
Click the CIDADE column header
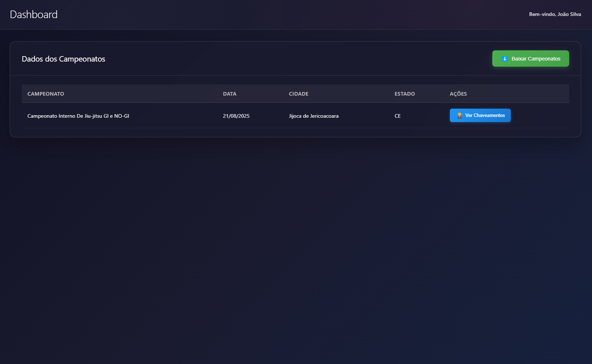[298, 94]
